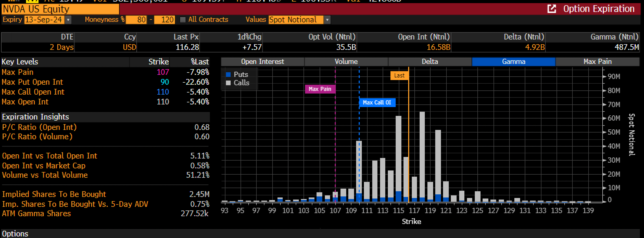
Task: Click Open Int vs Total Open Int label
Action: [49, 156]
